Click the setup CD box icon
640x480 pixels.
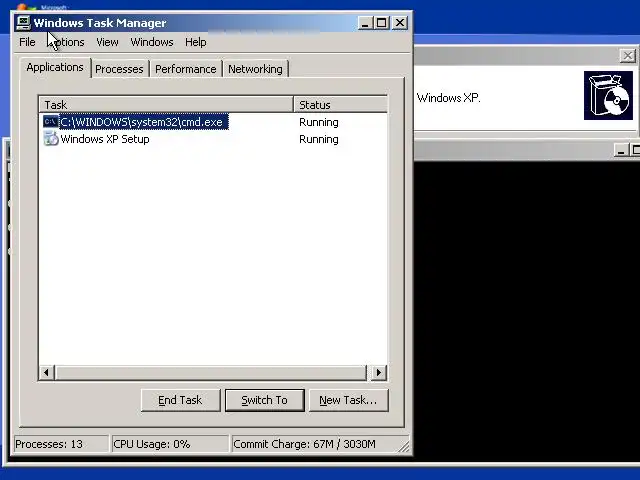point(608,96)
